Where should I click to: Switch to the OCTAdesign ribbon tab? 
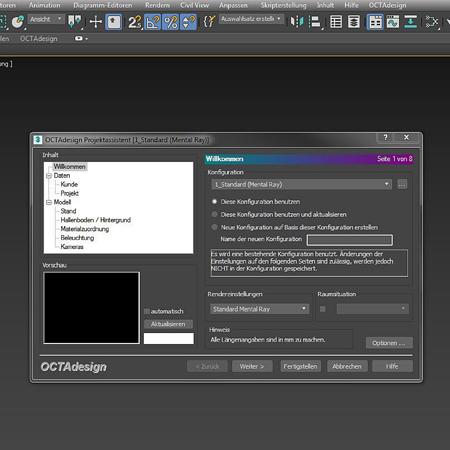(x=39, y=39)
